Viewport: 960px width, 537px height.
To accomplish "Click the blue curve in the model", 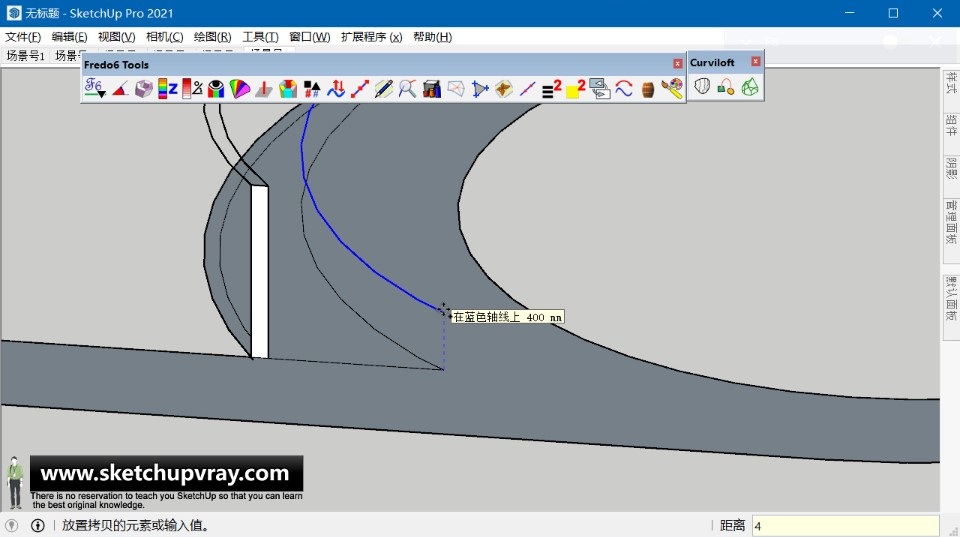I will point(343,240).
